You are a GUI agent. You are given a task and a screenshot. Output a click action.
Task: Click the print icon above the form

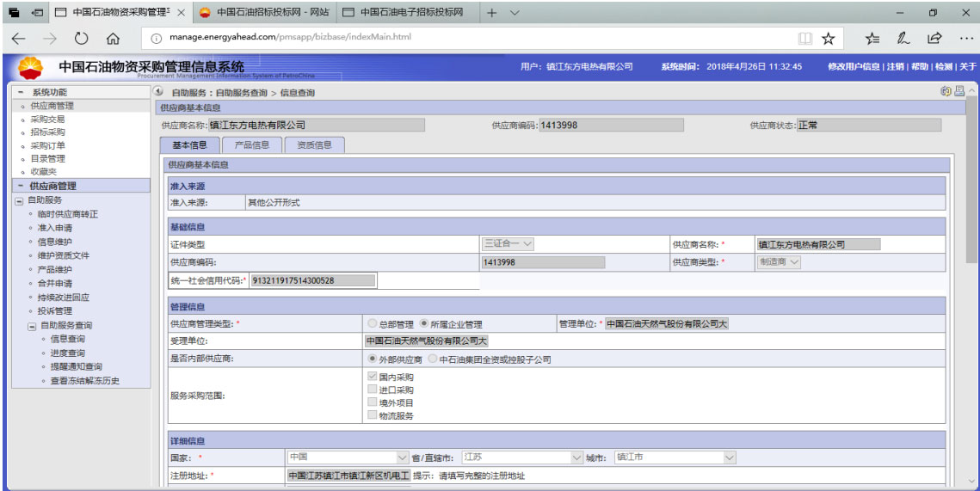coord(958,91)
